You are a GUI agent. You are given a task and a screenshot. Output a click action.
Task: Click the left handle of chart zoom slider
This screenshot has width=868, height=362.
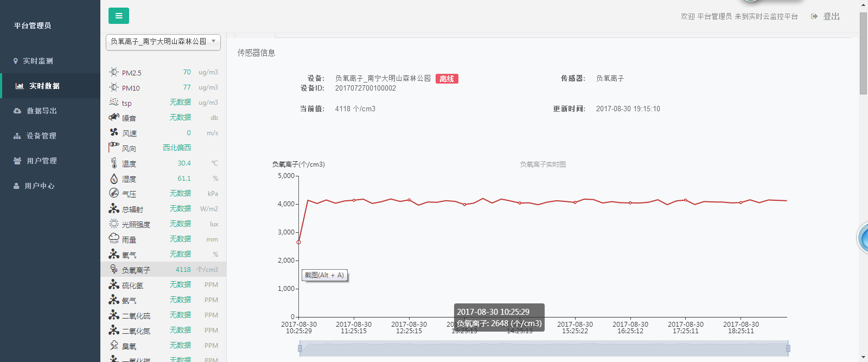(300, 348)
